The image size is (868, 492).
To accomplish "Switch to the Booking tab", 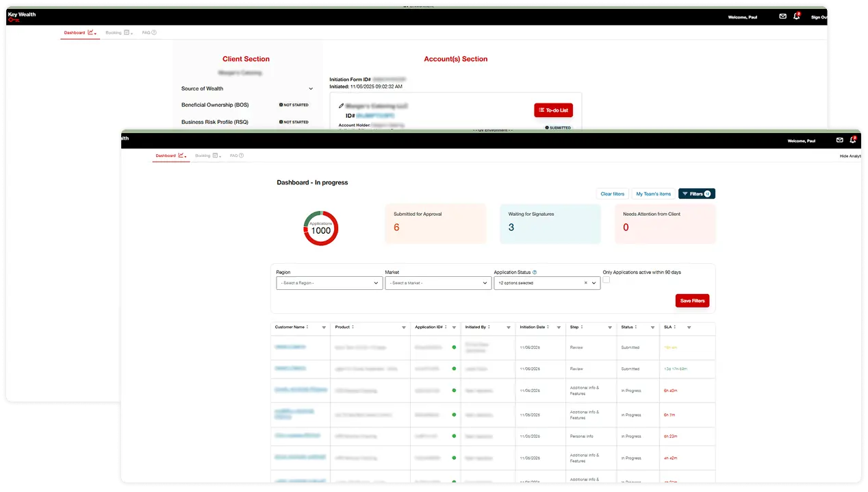I will (204, 156).
